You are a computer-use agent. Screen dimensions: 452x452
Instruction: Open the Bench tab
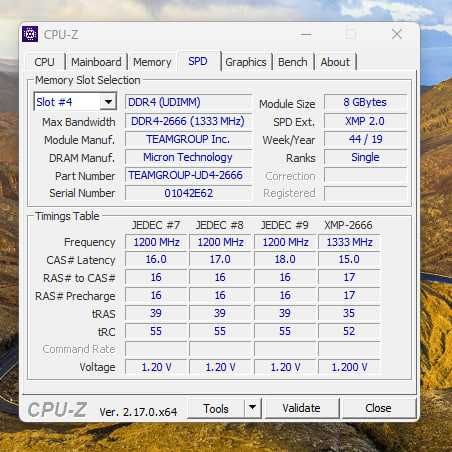tap(293, 62)
